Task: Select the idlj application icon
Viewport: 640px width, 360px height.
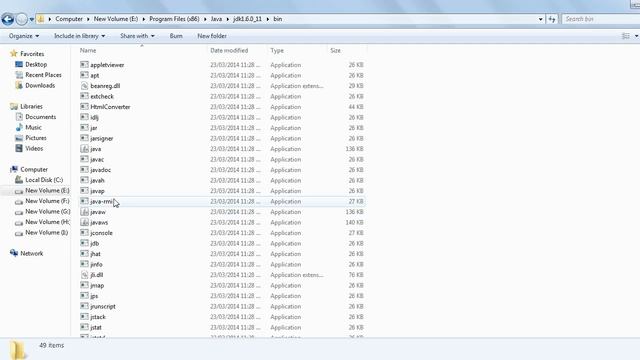Action: coord(84,117)
